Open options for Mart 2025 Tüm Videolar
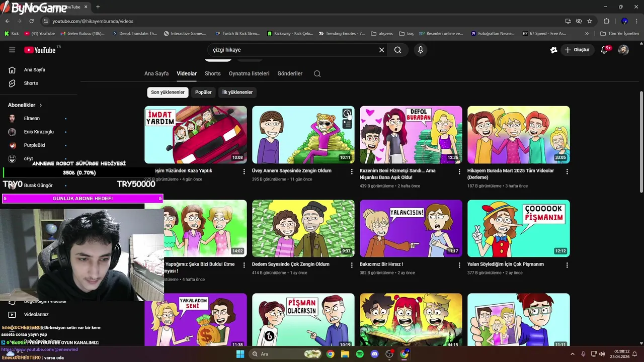Screen dimensions: 644x362 pyautogui.click(x=567, y=171)
